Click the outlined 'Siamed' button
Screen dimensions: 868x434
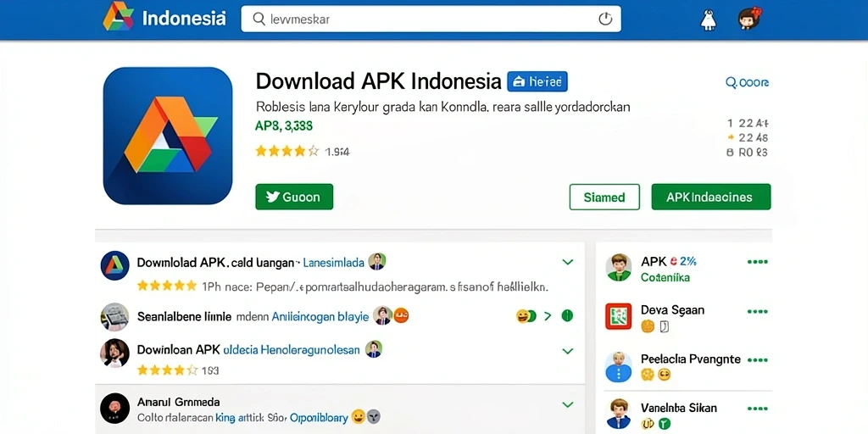[604, 197]
